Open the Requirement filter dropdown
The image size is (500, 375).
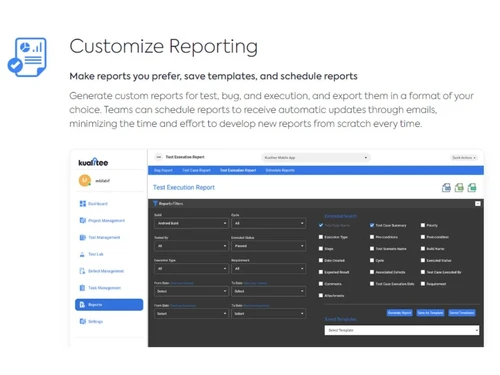pyautogui.click(x=268, y=269)
